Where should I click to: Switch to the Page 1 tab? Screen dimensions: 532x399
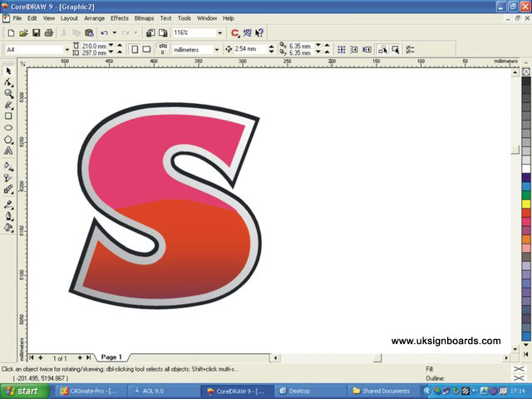pos(111,357)
